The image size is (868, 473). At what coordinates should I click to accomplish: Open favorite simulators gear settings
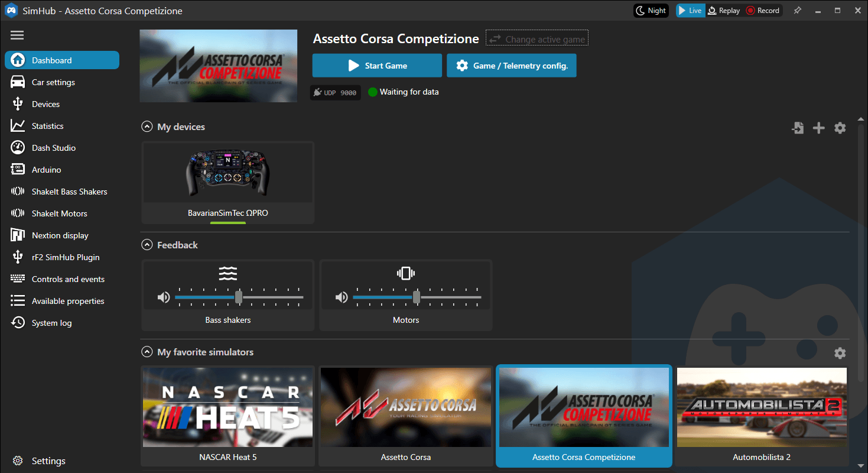click(840, 353)
